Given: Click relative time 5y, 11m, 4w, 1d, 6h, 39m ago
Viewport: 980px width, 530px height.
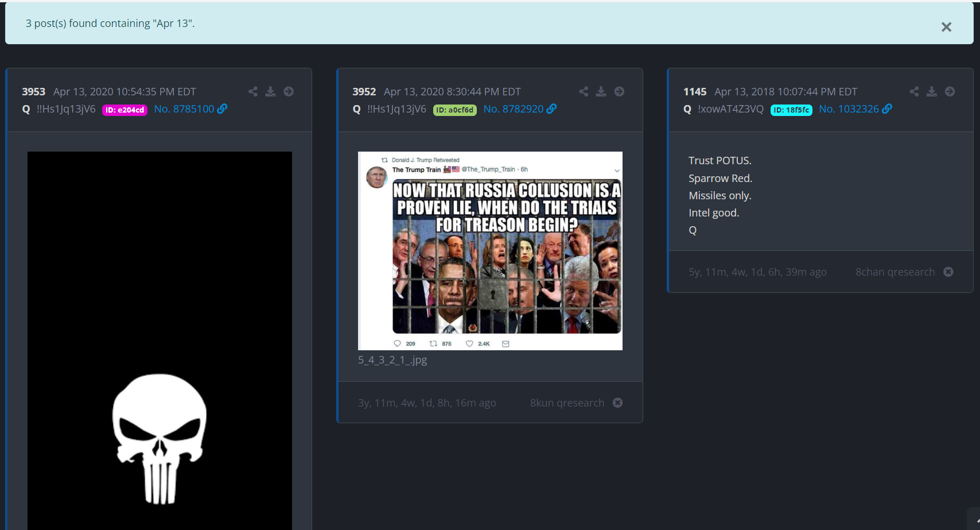Looking at the screenshot, I should point(757,272).
